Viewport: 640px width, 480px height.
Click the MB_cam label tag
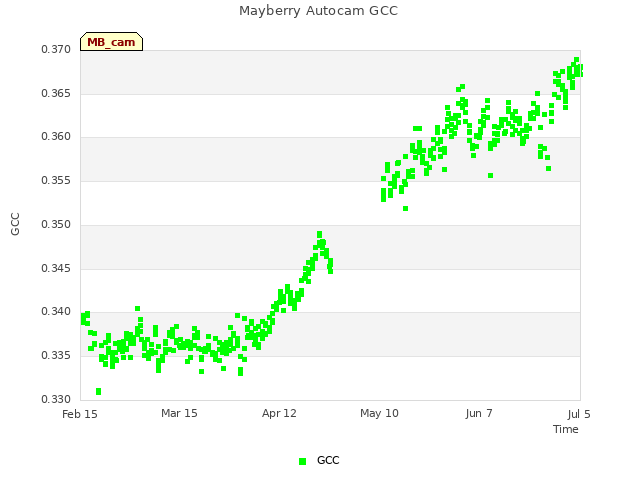pos(111,42)
